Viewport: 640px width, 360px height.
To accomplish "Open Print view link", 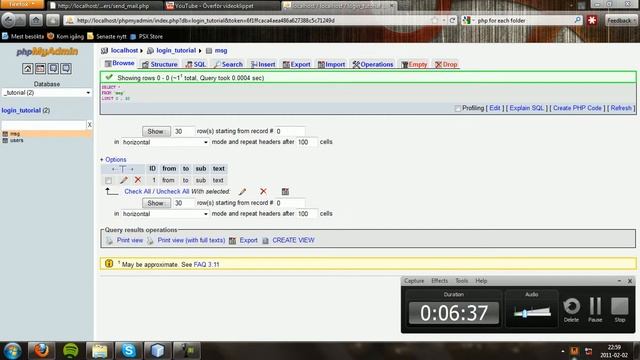I will click(130, 240).
